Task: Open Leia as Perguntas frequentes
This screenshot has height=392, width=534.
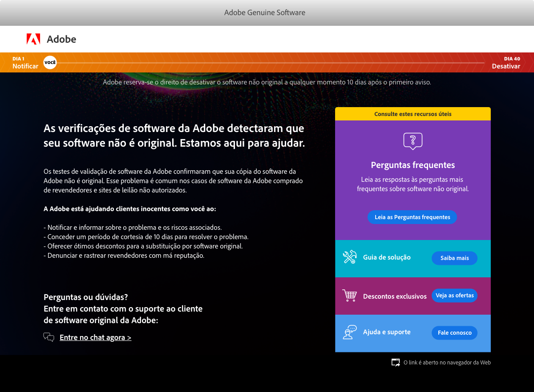Action: [412, 217]
